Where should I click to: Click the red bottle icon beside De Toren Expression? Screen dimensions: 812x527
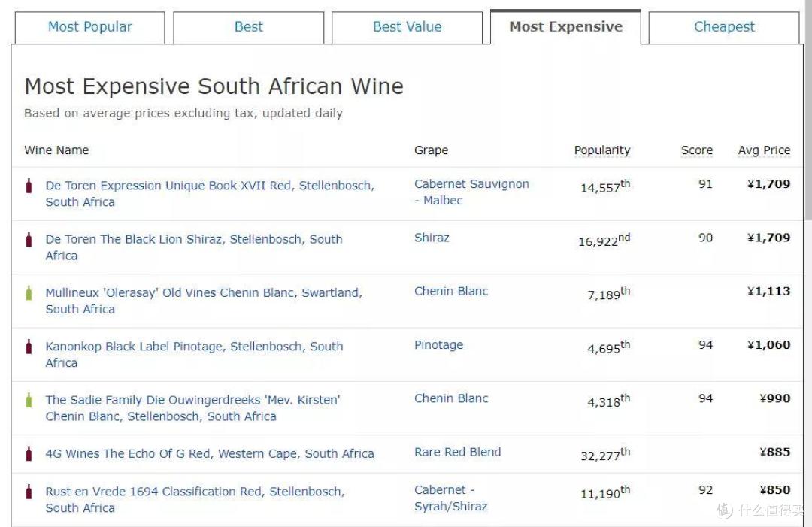(29, 186)
